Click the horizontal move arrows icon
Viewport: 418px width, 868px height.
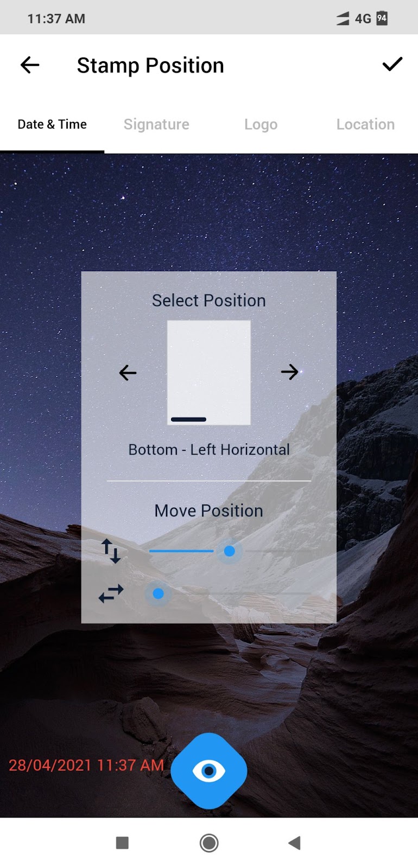(x=111, y=593)
